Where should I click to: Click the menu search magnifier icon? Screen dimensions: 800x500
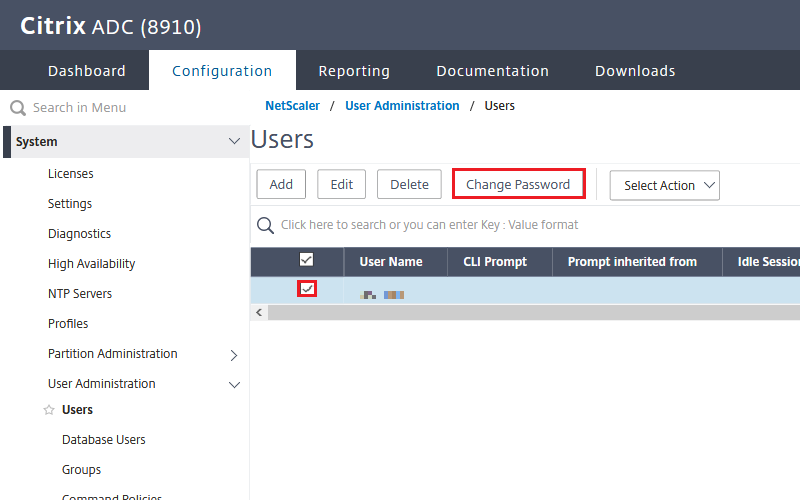click(18, 108)
